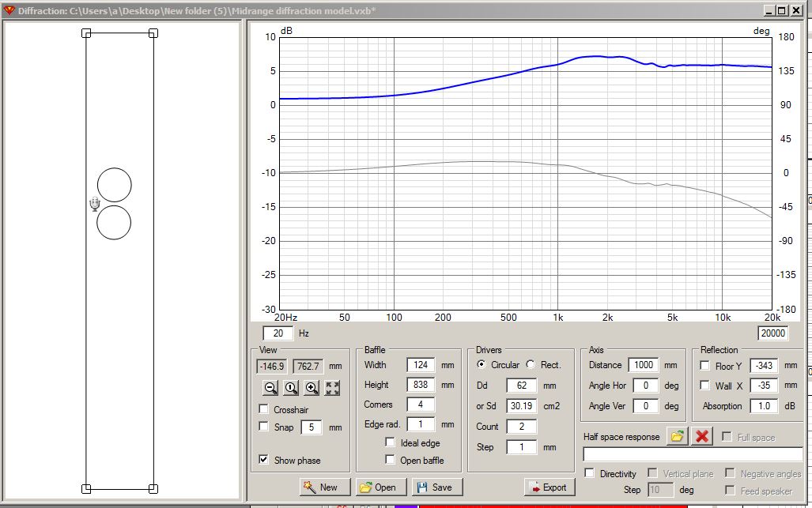Image resolution: width=812 pixels, height=508 pixels.
Task: Select the Rect. driver shape option
Action: coord(531,365)
